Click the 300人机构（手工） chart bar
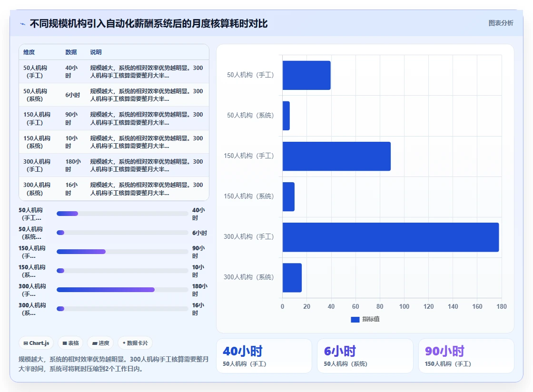The width and height of the screenshot is (533, 392). (391, 237)
